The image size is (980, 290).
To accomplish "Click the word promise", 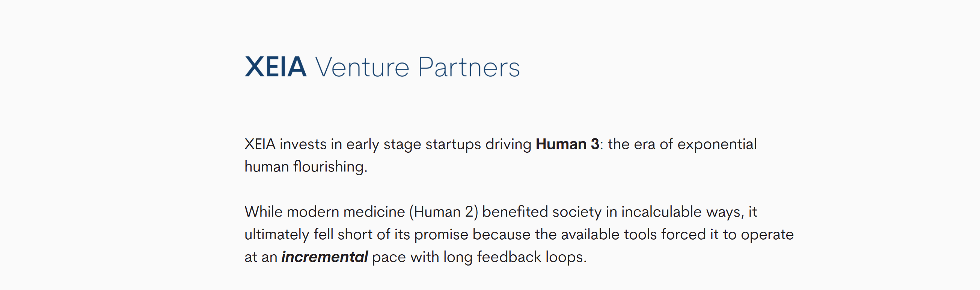I will point(441,235).
